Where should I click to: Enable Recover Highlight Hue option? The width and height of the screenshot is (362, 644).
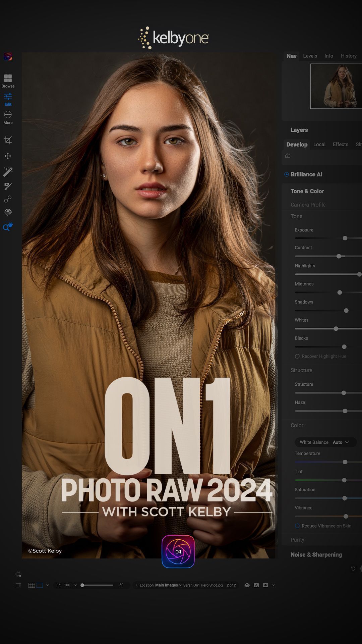click(297, 356)
